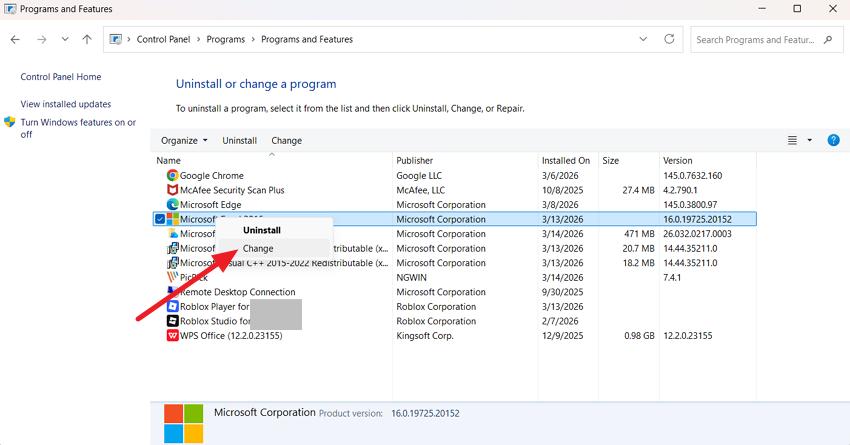Sort by the Name column header
The width and height of the screenshot is (850, 445).
(x=168, y=160)
